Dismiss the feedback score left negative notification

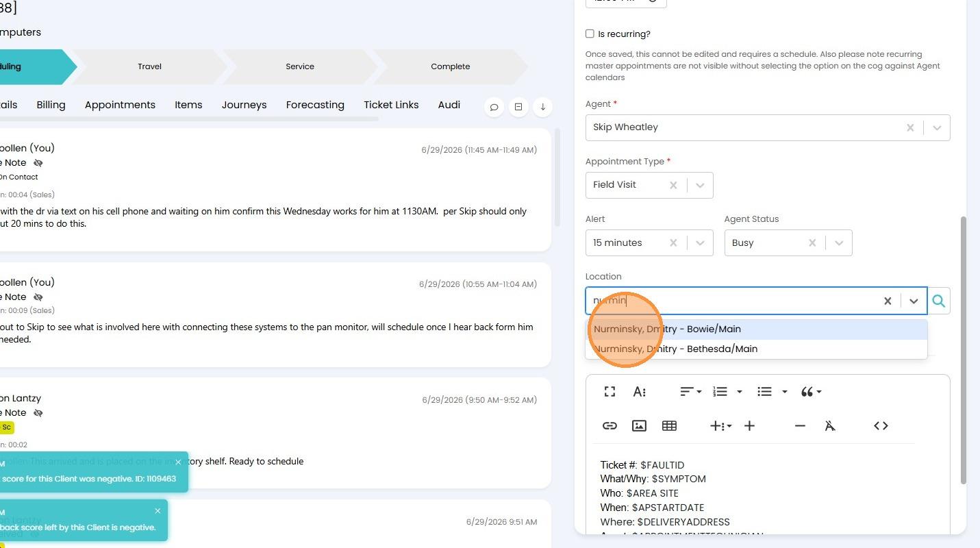pyautogui.click(x=158, y=511)
